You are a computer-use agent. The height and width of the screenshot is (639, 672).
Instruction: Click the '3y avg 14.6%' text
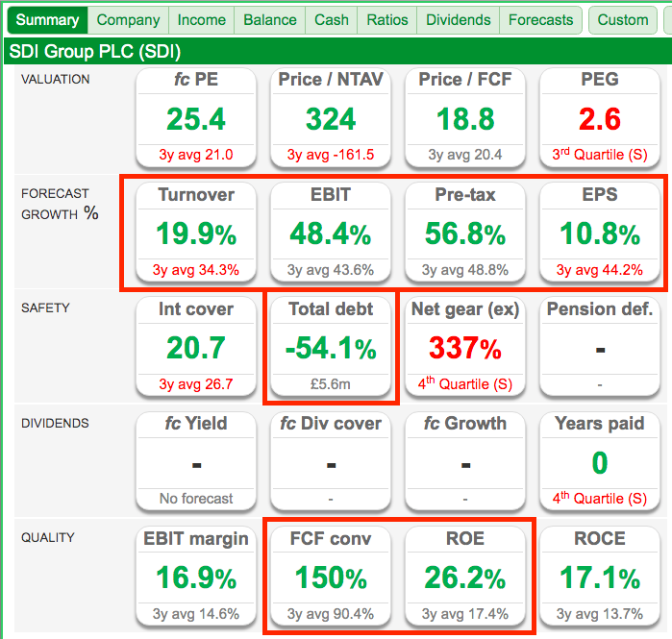click(196, 614)
